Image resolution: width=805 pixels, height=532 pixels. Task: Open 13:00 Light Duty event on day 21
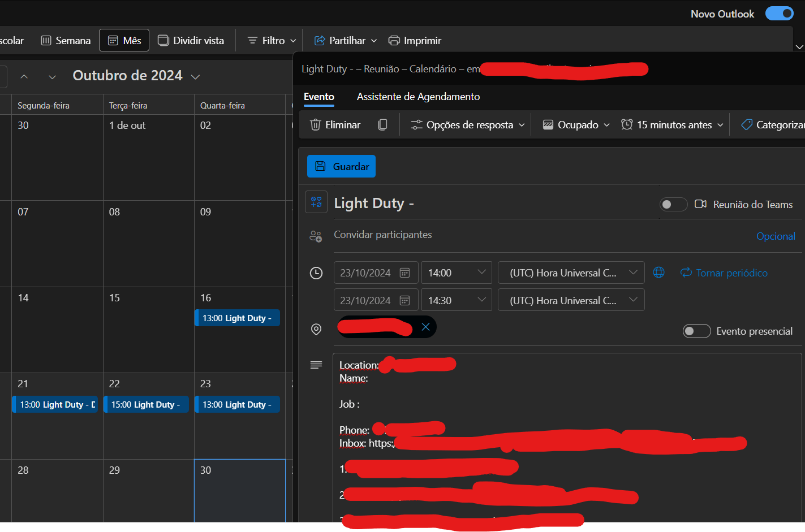tap(55, 404)
